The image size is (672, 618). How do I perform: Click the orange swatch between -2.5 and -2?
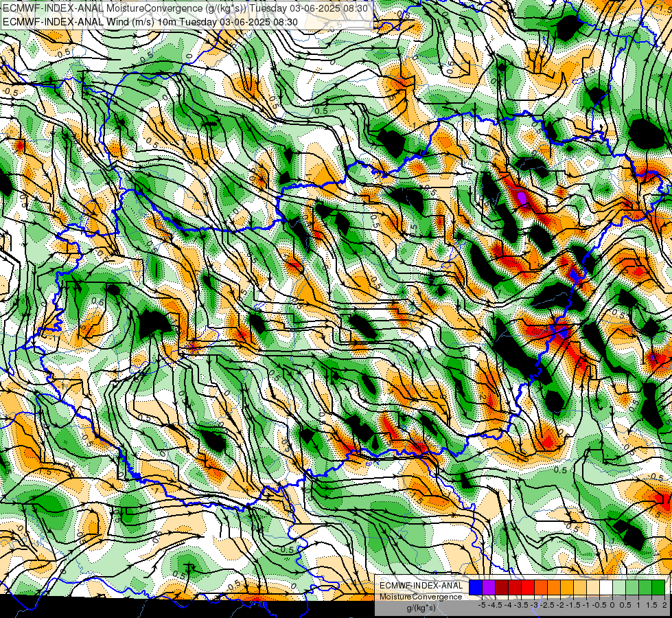[x=554, y=588]
